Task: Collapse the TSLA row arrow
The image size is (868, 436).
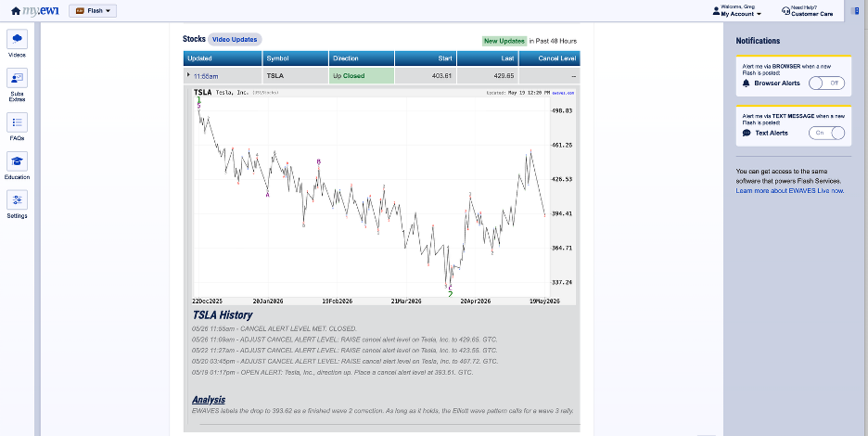Action: [x=188, y=75]
